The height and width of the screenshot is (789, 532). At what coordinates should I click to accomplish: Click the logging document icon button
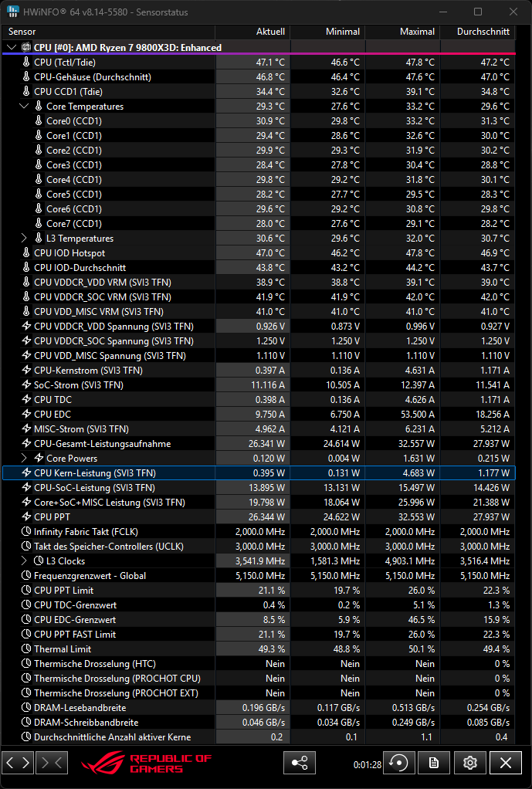(x=435, y=763)
